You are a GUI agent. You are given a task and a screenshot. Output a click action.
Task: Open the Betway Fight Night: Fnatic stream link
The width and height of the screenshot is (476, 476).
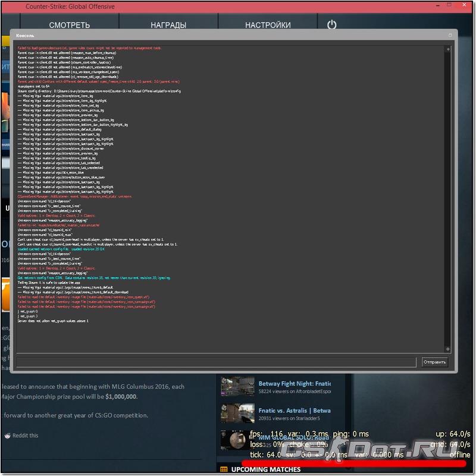295,383
